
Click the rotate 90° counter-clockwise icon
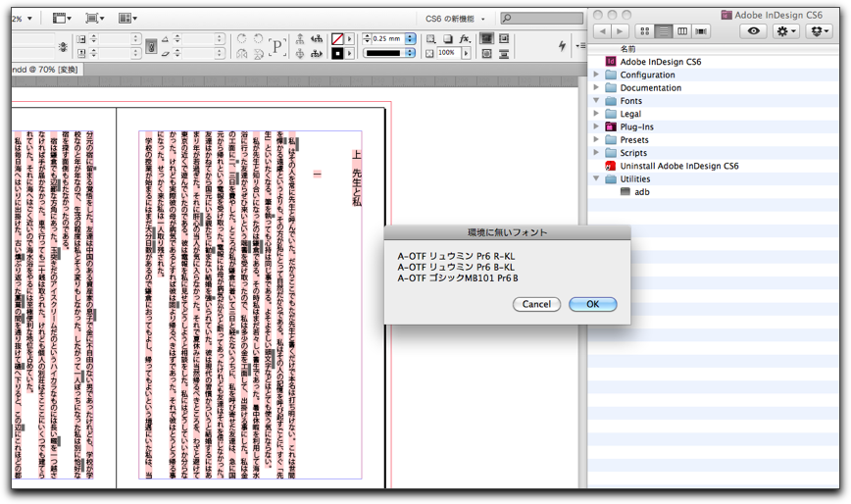pos(259,38)
